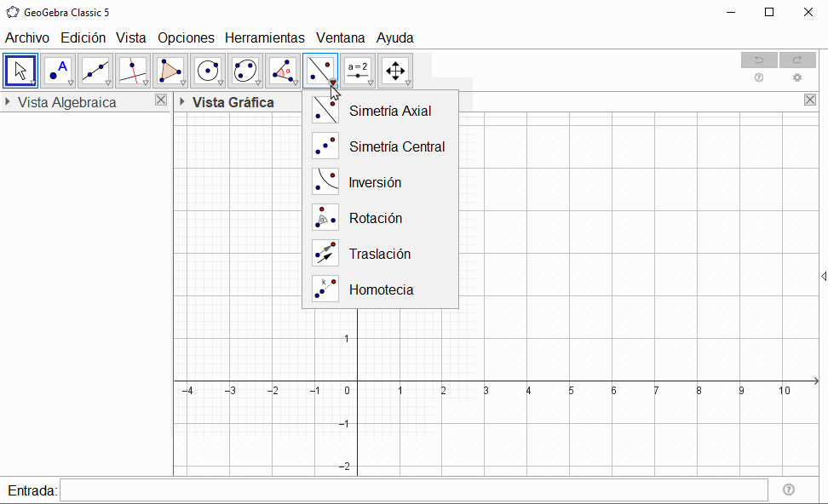The image size is (828, 504).
Task: Open the settings gear in the toolbar
Action: coord(797,77)
